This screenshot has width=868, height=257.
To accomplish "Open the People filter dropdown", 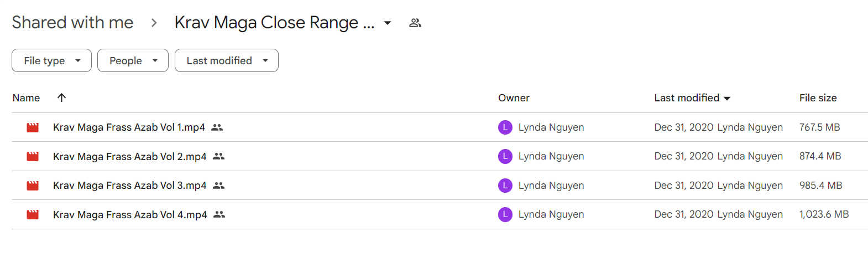I will point(133,60).
